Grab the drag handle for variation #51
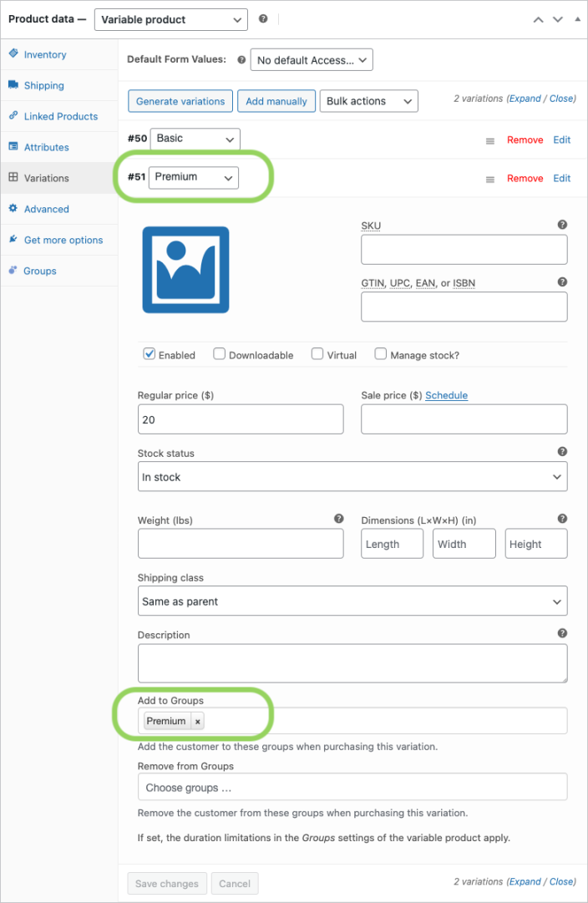This screenshot has height=903, width=588. coord(490,180)
